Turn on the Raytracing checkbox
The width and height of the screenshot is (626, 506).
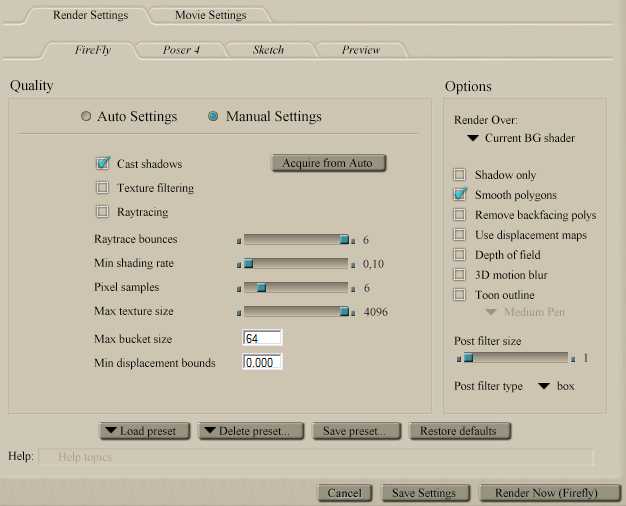(x=102, y=212)
